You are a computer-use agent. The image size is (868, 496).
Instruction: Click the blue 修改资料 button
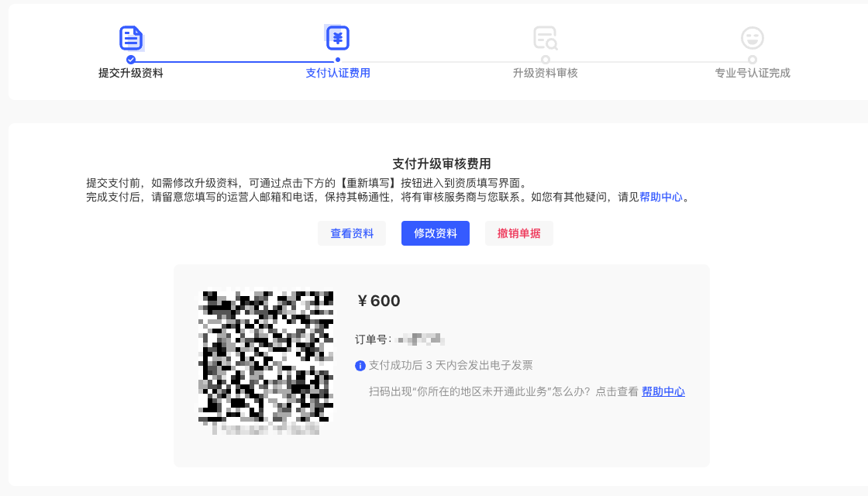[435, 233]
